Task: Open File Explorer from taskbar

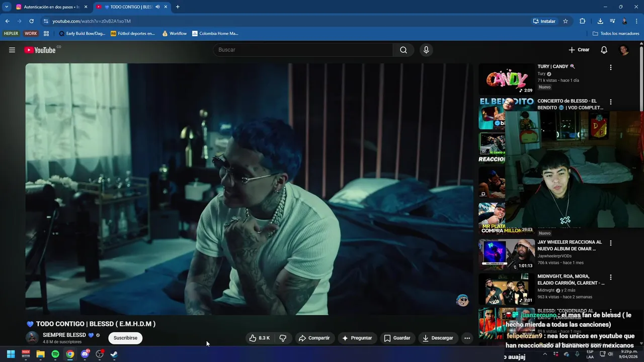Action: tap(40, 354)
